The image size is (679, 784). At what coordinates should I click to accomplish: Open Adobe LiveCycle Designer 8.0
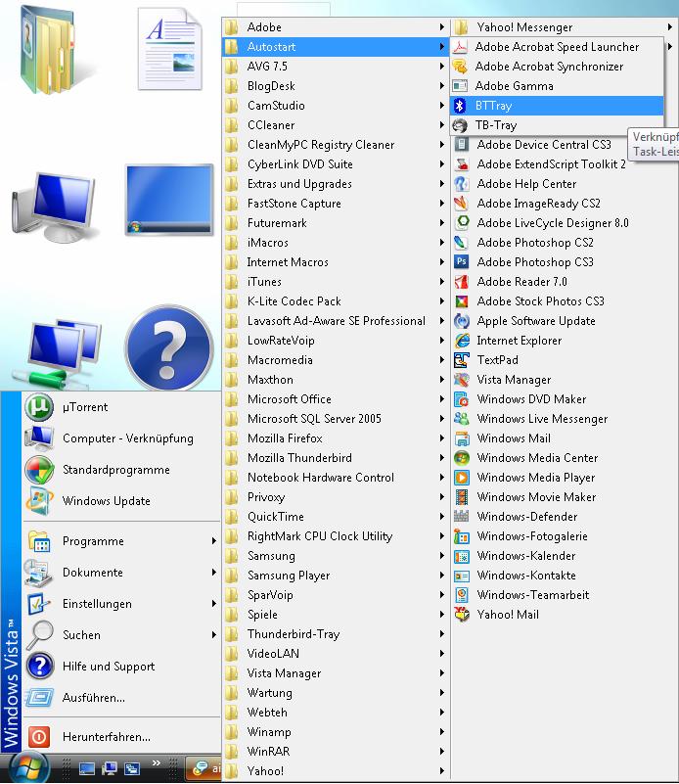pyautogui.click(x=563, y=223)
